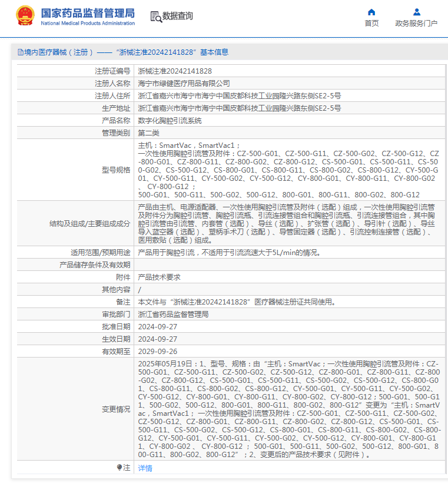448x483 pixels.
Task: Click the 注册人住所 row label
Action: [112, 96]
